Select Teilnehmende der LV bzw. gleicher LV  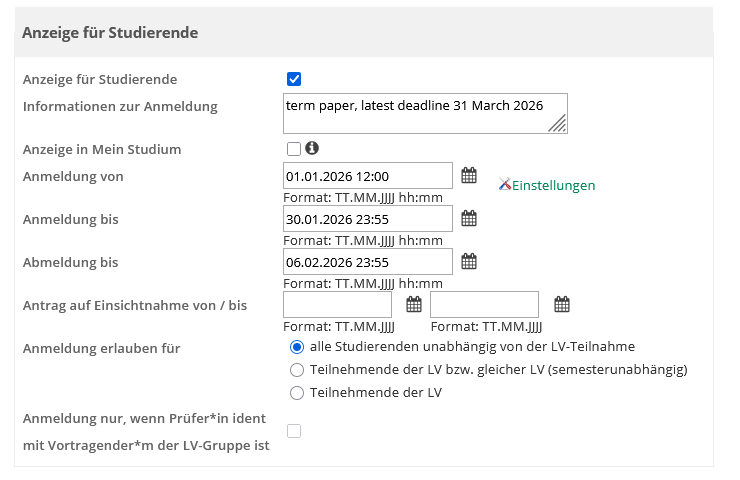pos(296,370)
